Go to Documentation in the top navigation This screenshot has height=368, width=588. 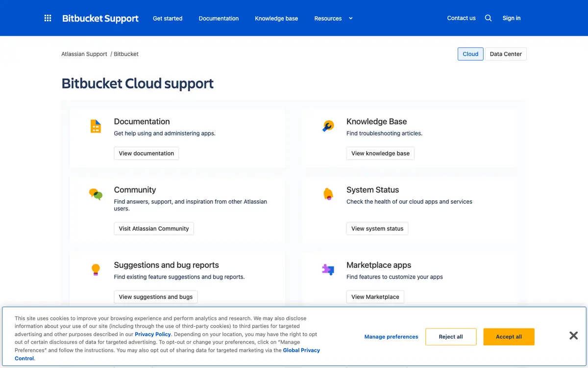219,19
